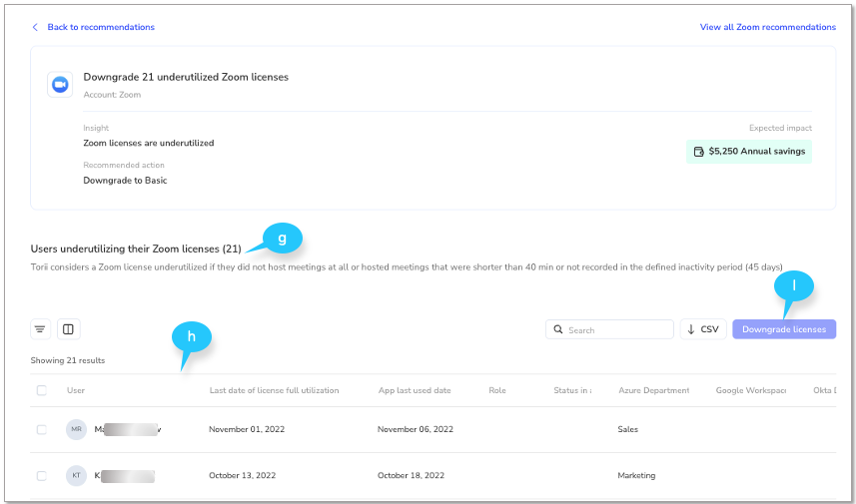Click the October 13, 2022 cell
This screenshot has width=856, height=504.
243,476
